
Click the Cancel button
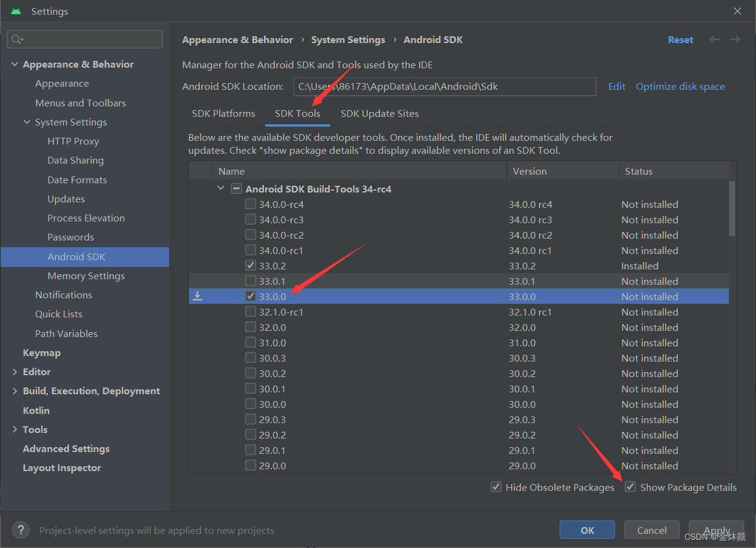[x=652, y=530]
